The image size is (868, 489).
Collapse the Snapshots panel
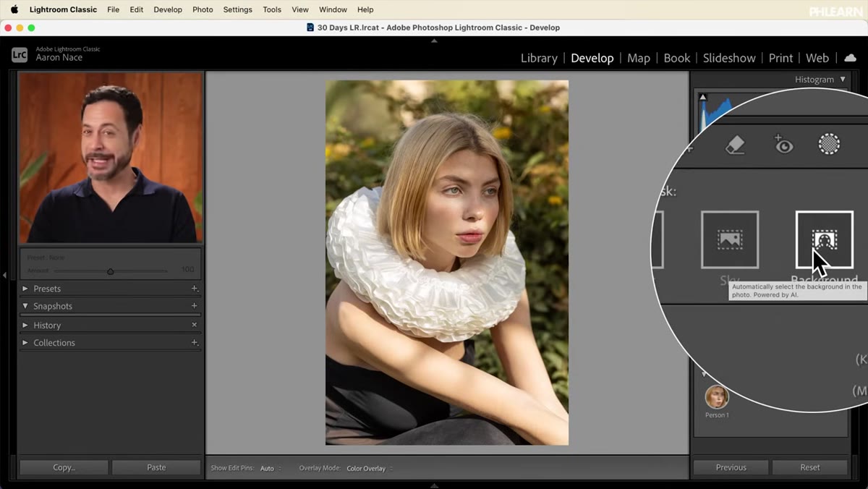pos(25,306)
